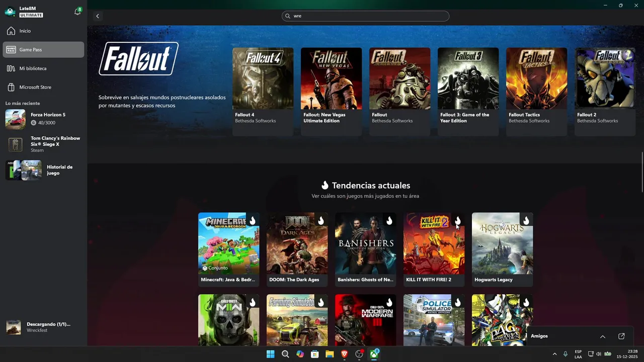Viewport: 644px width, 362px height.
Task: Open Fallout 3: Game of the Year Edition
Action: point(468,92)
